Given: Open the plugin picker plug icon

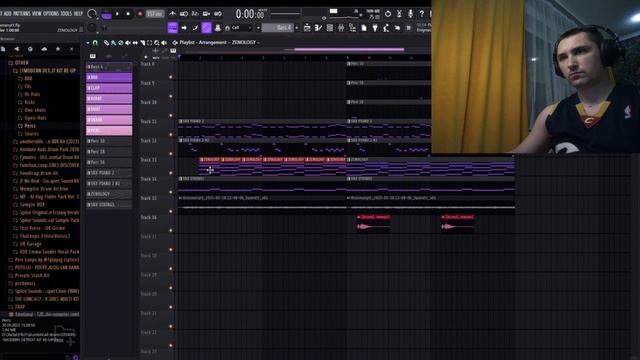Looking at the screenshot, I should [375, 28].
